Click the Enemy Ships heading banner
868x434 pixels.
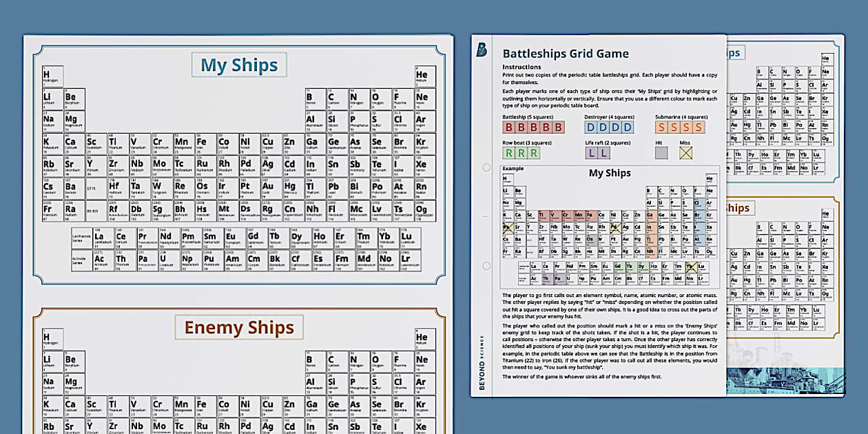(x=240, y=328)
